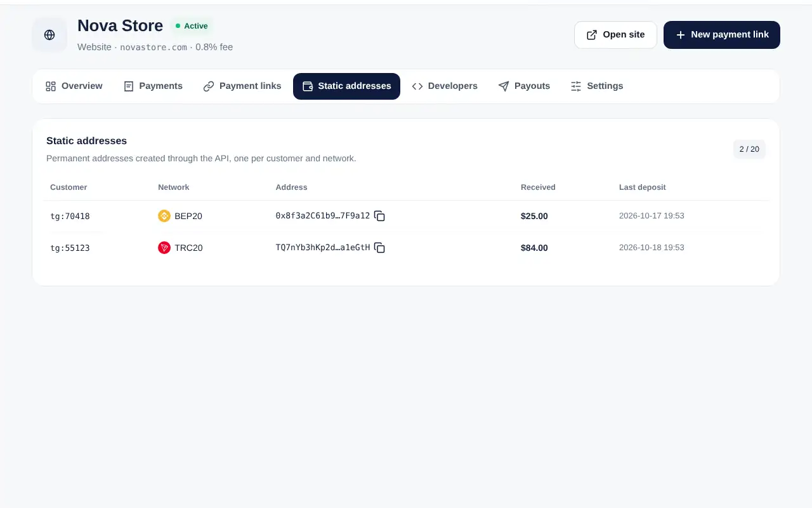Image resolution: width=812 pixels, height=508 pixels.
Task: Click the Open site button
Action: point(615,35)
